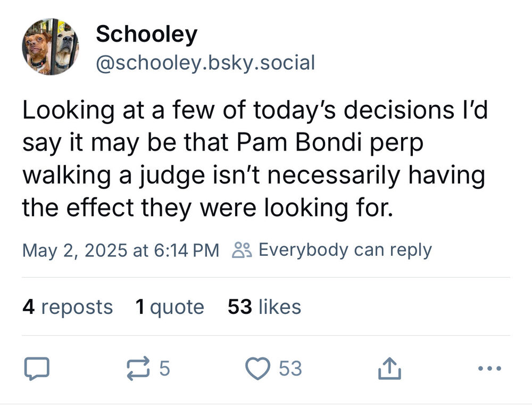Click the display name Schooley
The height and width of the screenshot is (417, 532).
[x=146, y=35]
